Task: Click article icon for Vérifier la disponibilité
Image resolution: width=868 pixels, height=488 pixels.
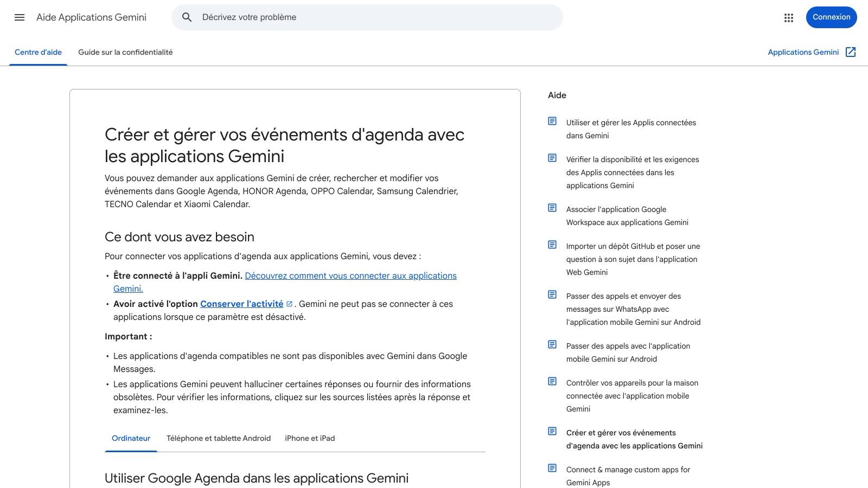Action: (x=552, y=158)
